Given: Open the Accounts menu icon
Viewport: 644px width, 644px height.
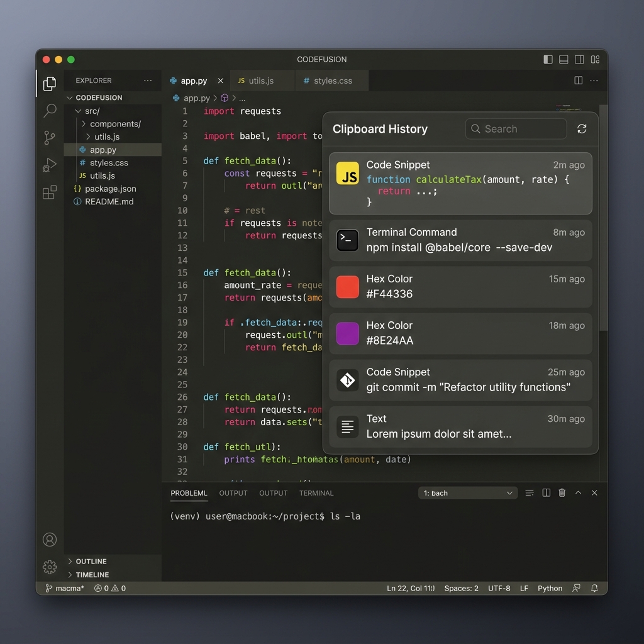Looking at the screenshot, I should click(x=50, y=540).
